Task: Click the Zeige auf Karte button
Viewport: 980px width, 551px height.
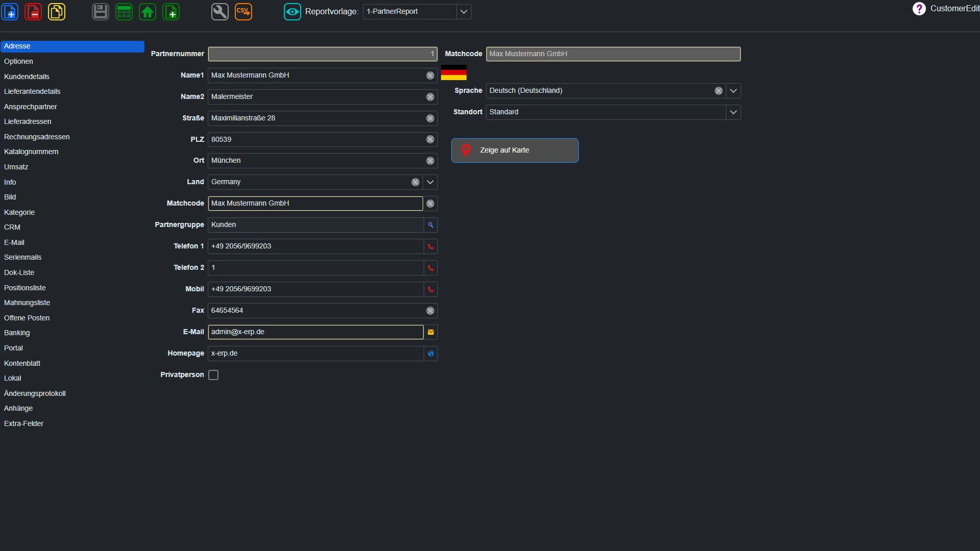Action: click(x=514, y=151)
